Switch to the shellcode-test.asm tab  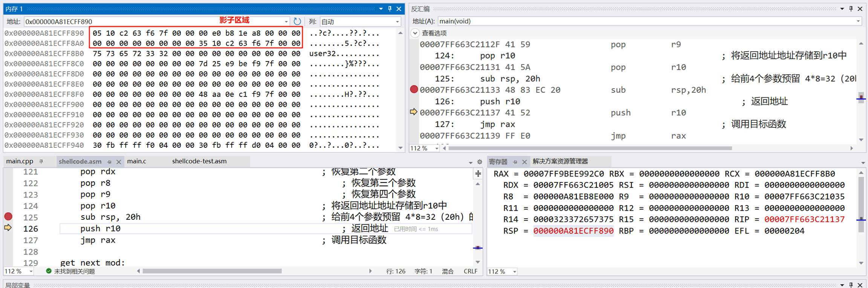click(x=199, y=161)
